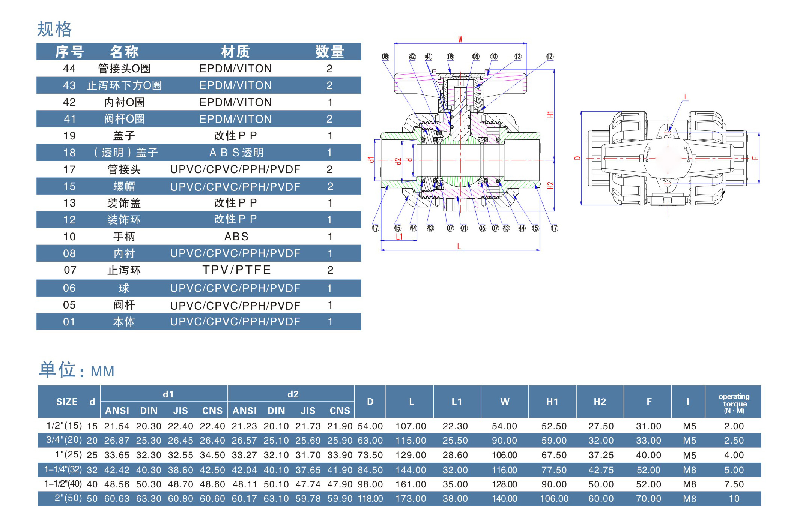The image size is (812, 523).
Task: Click balloon 06 below the cross-section drawing
Action: [x=483, y=228]
